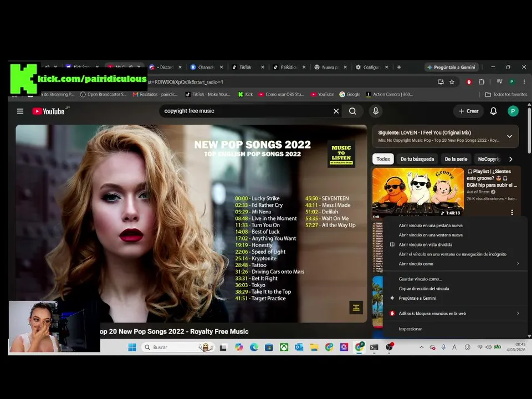Show more filter chips with arrow
Viewport: 532px width, 399px height.
[x=510, y=159]
